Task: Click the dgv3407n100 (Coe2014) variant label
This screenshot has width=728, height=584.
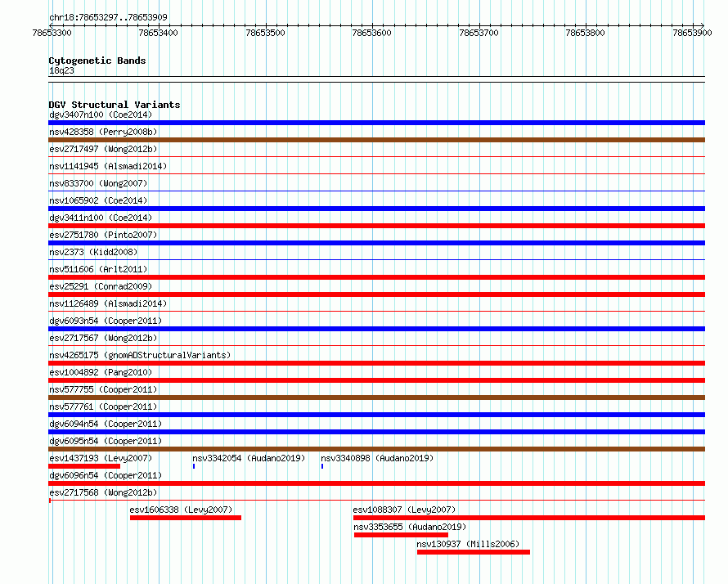Action: coord(101,115)
